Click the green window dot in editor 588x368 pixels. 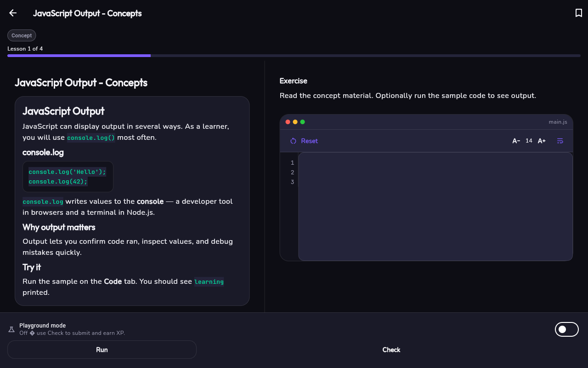pos(303,122)
